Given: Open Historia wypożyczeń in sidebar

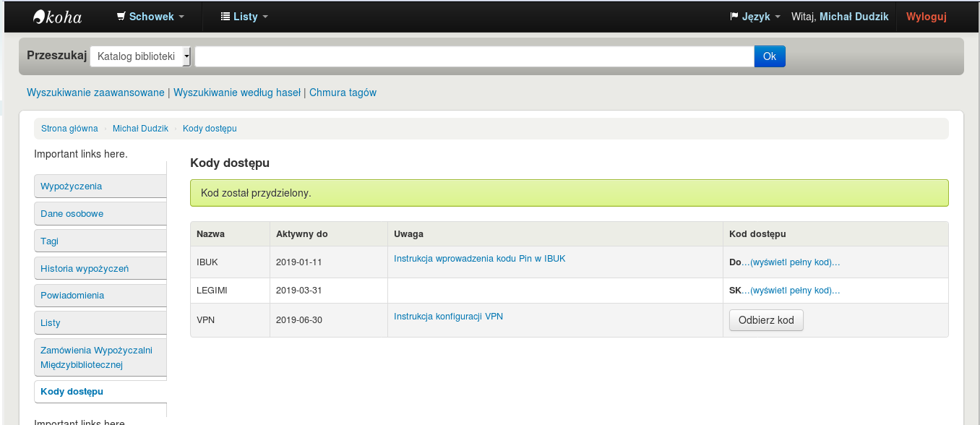Looking at the screenshot, I should (x=85, y=269).
